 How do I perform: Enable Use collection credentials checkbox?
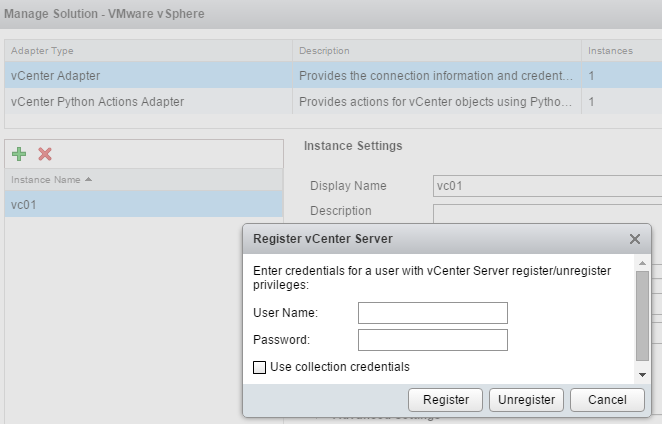(260, 367)
